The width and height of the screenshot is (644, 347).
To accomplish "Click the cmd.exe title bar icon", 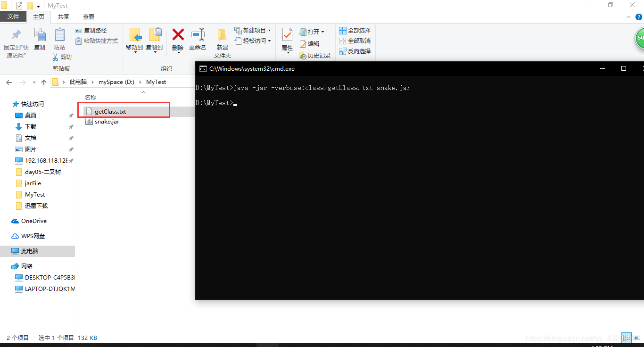I will 203,68.
